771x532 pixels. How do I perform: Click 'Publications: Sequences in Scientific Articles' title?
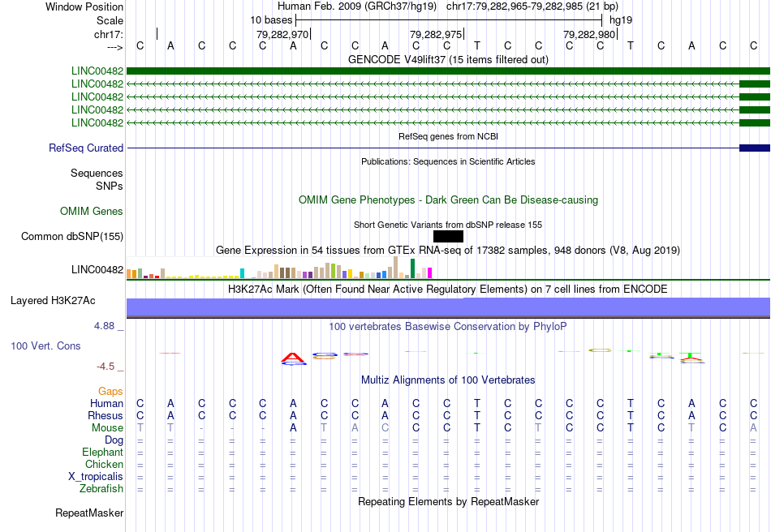448,161
